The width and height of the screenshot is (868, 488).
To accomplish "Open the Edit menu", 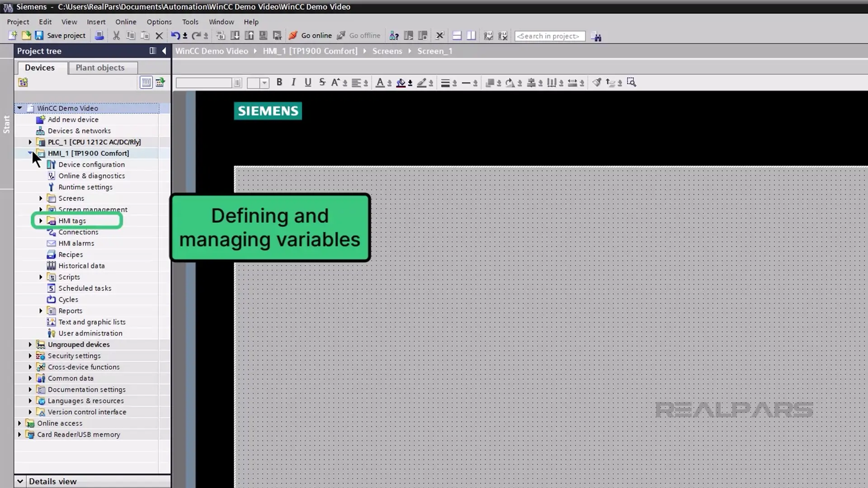I will tap(45, 22).
